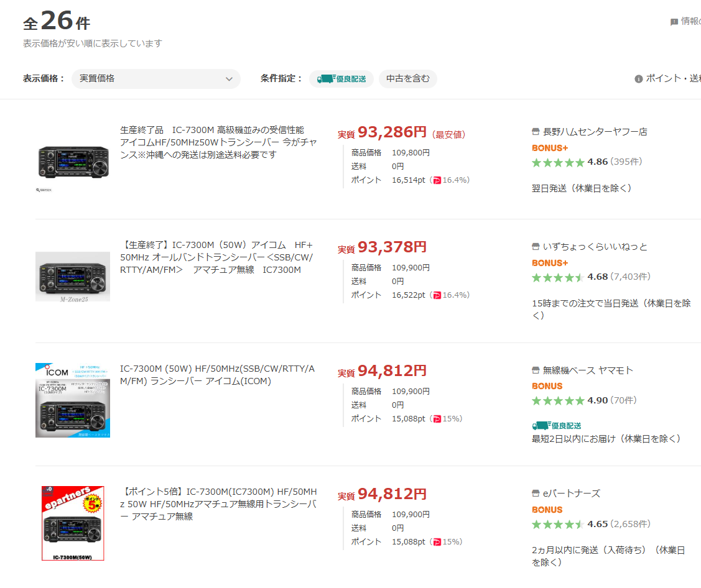Toggle the 中古を含む filter
Screen dimensions: 701x588
pos(407,79)
